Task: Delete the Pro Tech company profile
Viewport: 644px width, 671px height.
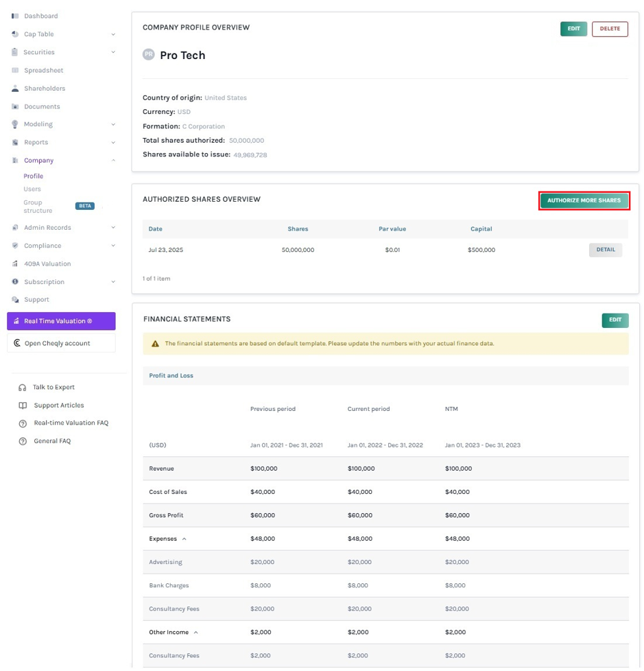Action: (x=610, y=29)
